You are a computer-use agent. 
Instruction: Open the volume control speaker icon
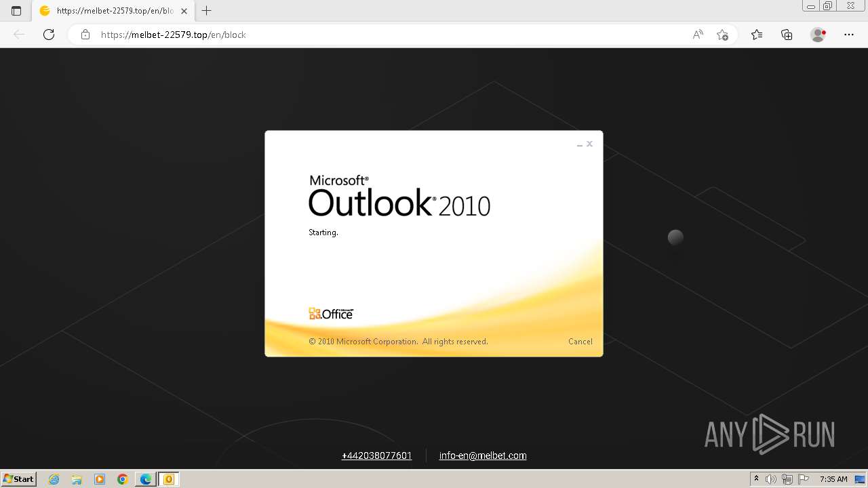coord(771,479)
